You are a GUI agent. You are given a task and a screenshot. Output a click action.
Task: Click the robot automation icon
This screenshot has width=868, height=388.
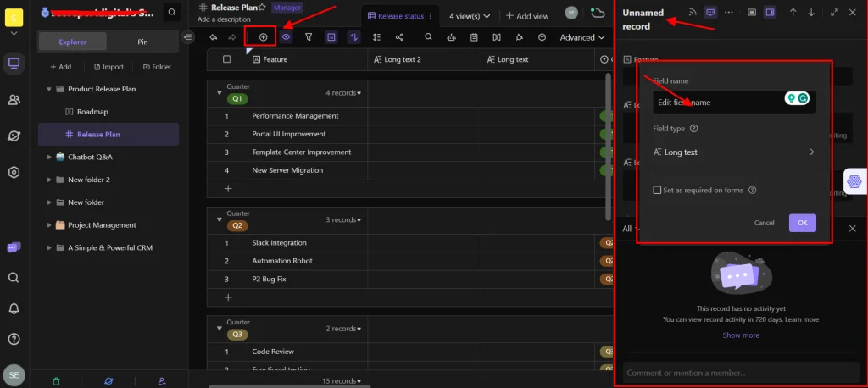coord(451,37)
